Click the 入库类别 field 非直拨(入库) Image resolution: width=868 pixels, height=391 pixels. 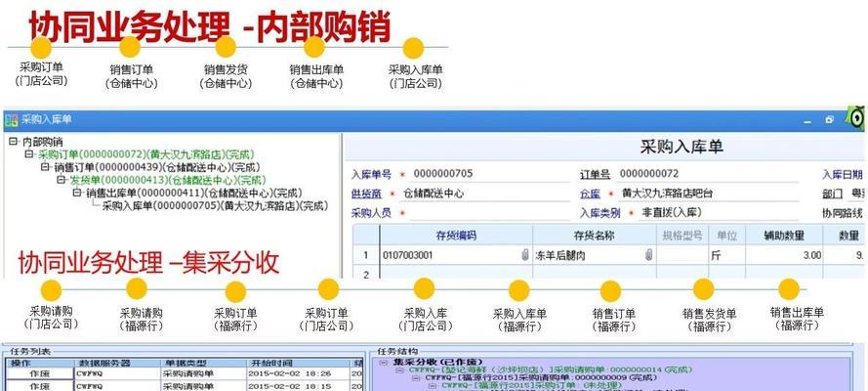(719, 213)
